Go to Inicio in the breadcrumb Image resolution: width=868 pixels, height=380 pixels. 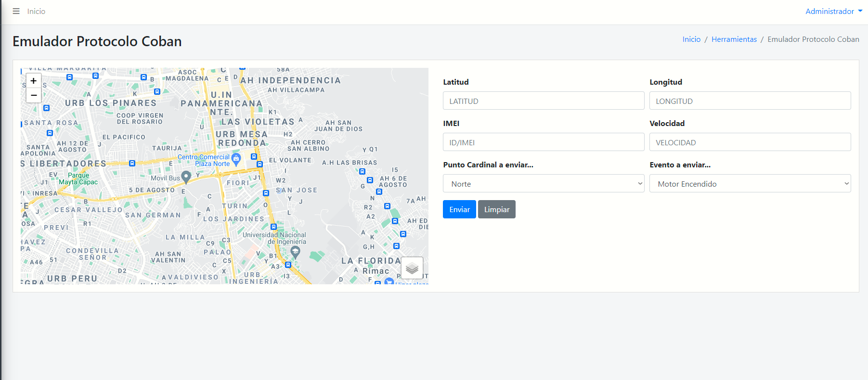click(x=691, y=39)
